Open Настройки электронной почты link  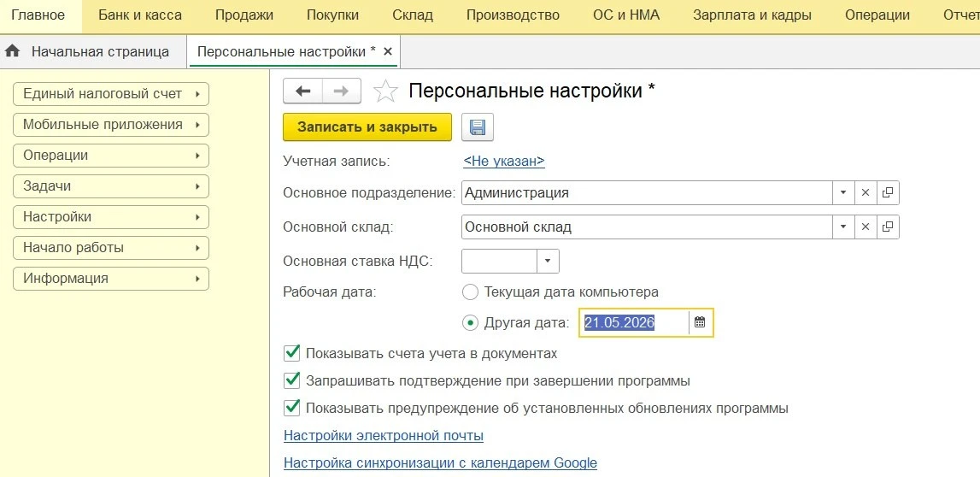[384, 436]
